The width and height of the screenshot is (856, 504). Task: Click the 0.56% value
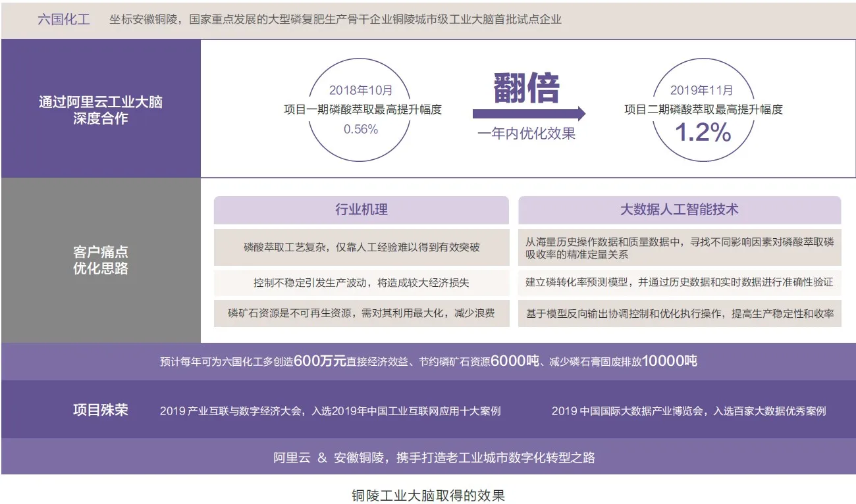pyautogui.click(x=361, y=129)
